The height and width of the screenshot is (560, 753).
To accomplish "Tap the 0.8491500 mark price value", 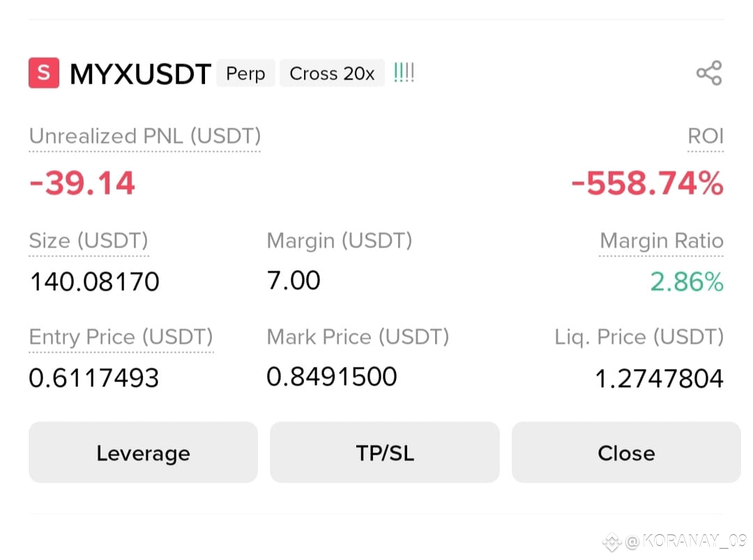I will point(332,377).
